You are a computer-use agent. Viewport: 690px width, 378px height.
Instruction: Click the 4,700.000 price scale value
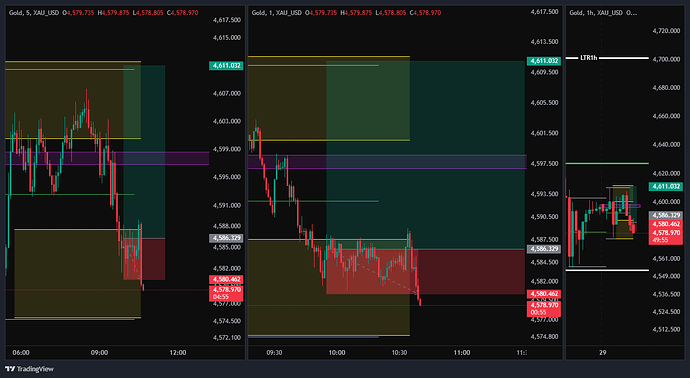[666, 59]
